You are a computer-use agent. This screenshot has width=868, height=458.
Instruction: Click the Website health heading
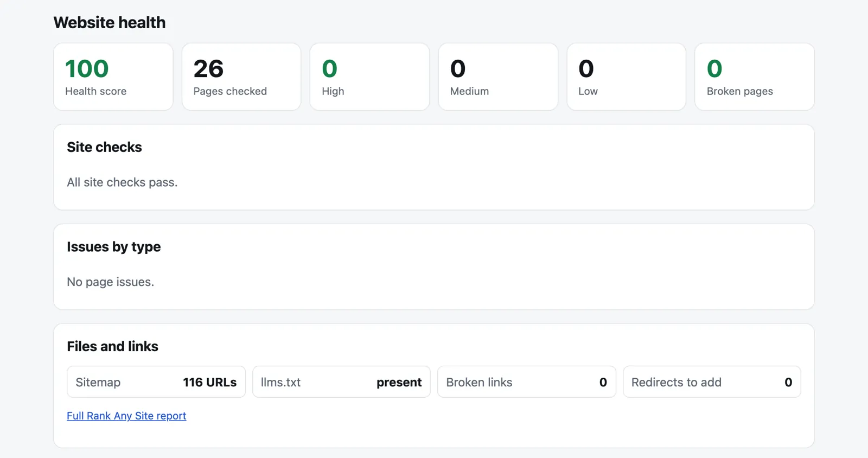point(110,23)
